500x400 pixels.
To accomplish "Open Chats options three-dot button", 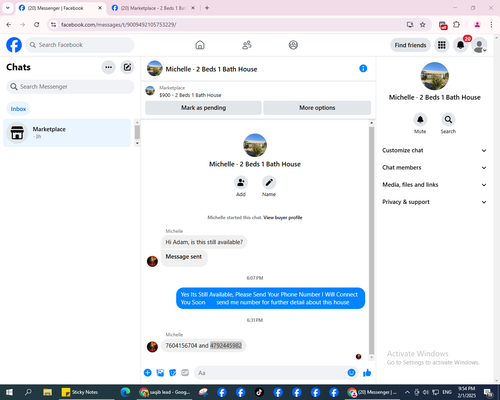I will click(x=109, y=67).
